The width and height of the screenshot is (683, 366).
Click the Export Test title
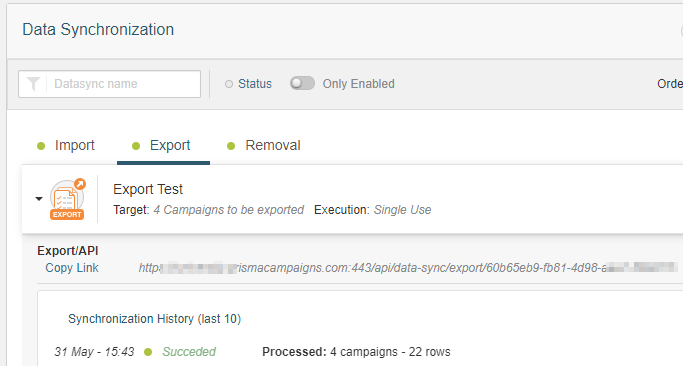[148, 189]
